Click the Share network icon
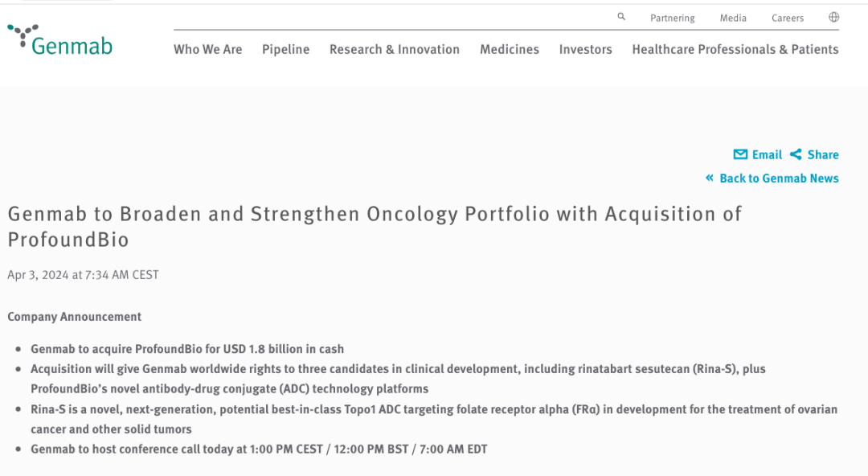 click(x=796, y=154)
